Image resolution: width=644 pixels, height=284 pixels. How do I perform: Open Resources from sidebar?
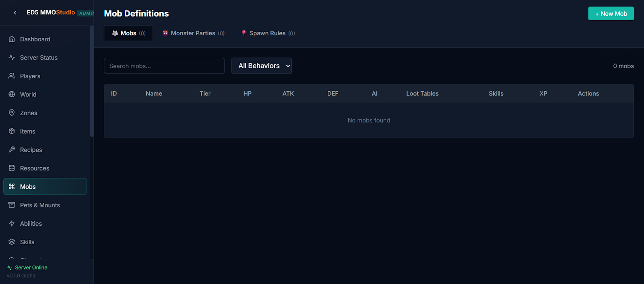45,168
